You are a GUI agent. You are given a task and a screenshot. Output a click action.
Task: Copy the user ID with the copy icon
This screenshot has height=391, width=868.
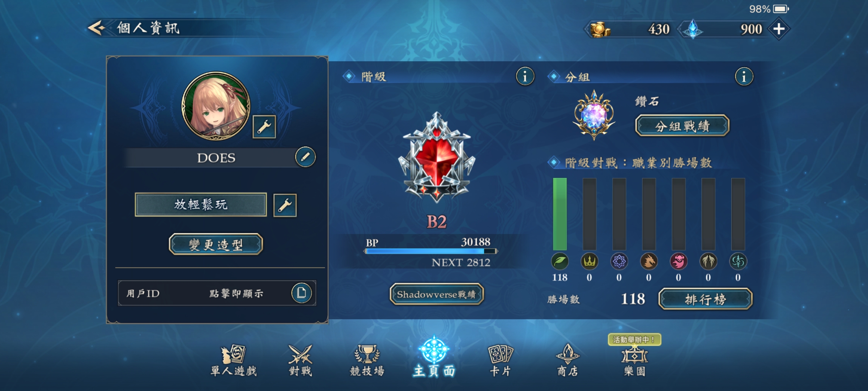[x=302, y=293]
